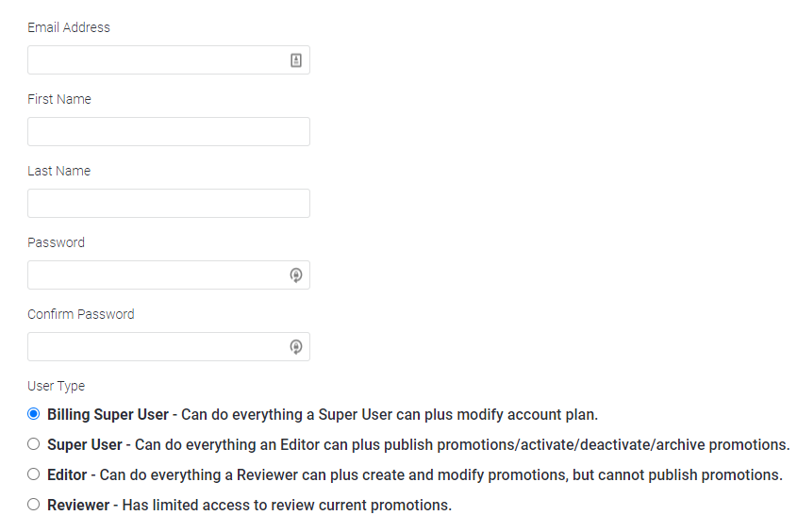Click the "Confirm Password" field label

[81, 314]
